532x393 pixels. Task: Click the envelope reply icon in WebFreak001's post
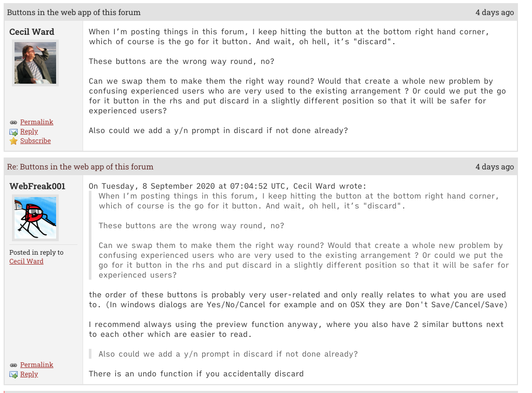tap(14, 375)
